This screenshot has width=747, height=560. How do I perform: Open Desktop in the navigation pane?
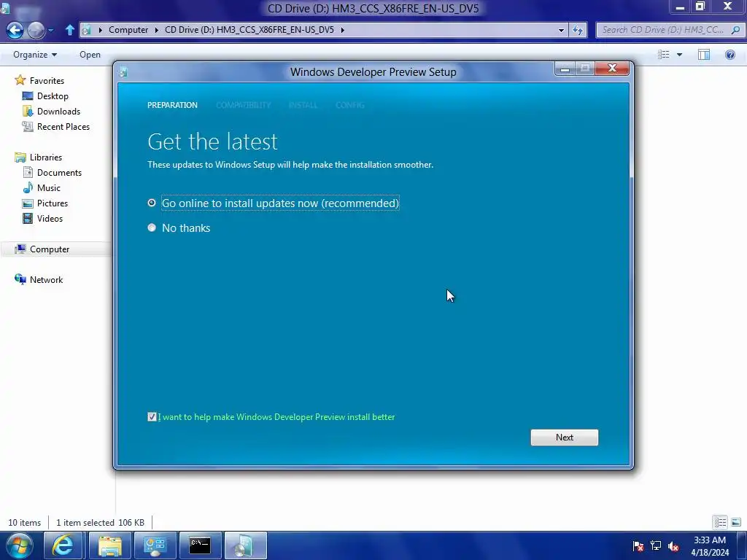[53, 96]
